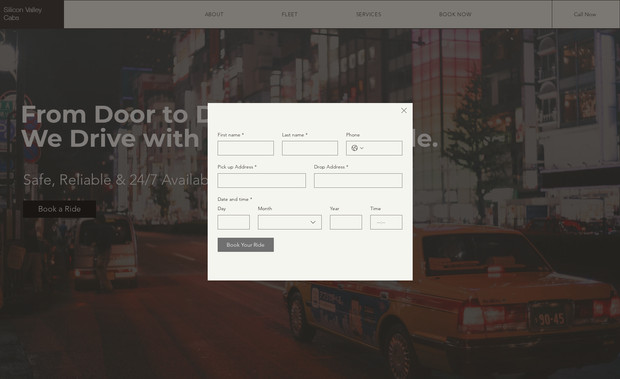The width and height of the screenshot is (620, 379).
Task: Click the Last name input field
Action: [x=310, y=148]
